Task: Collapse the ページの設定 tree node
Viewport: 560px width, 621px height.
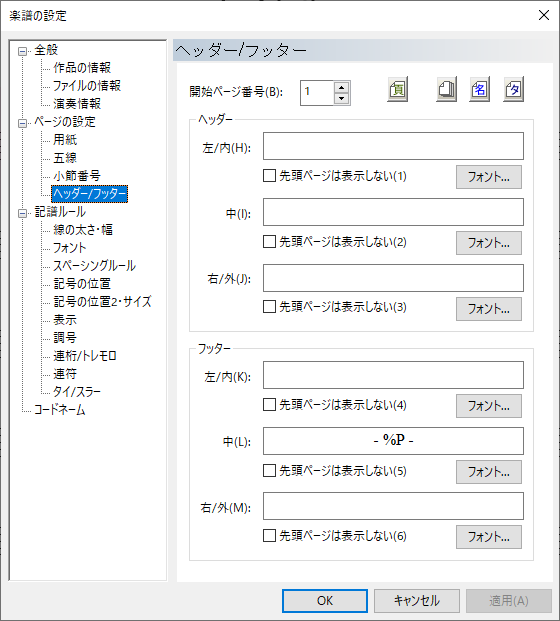Action: 23,123
